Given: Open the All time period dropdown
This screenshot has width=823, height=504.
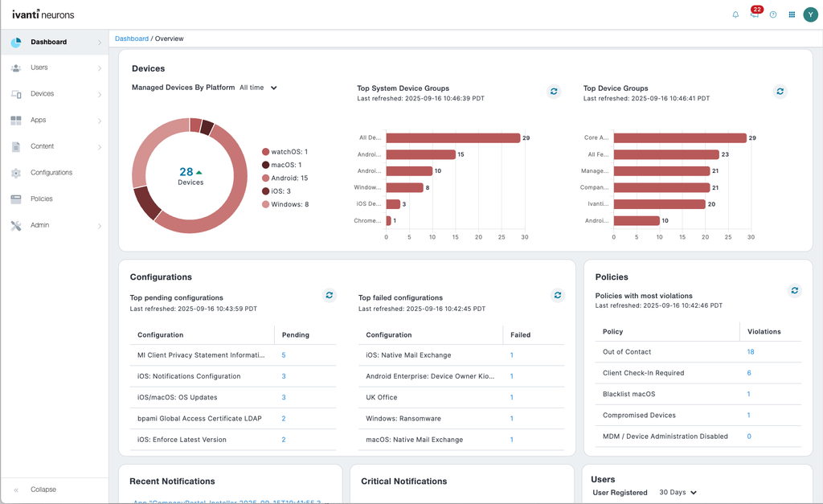Looking at the screenshot, I should pyautogui.click(x=258, y=88).
